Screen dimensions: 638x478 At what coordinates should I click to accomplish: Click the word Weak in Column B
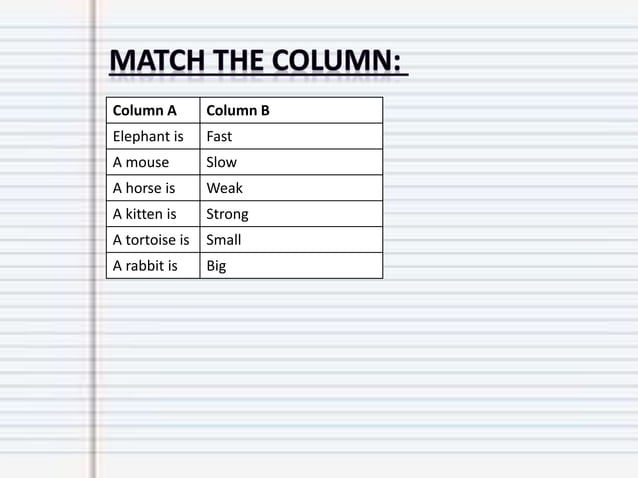224,188
